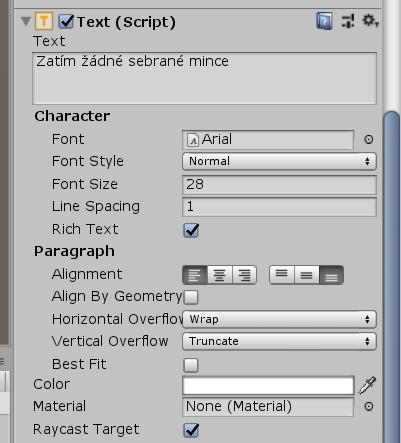Set vertical alignment to middle
Screen dimensions: 401x443
[x=307, y=275]
